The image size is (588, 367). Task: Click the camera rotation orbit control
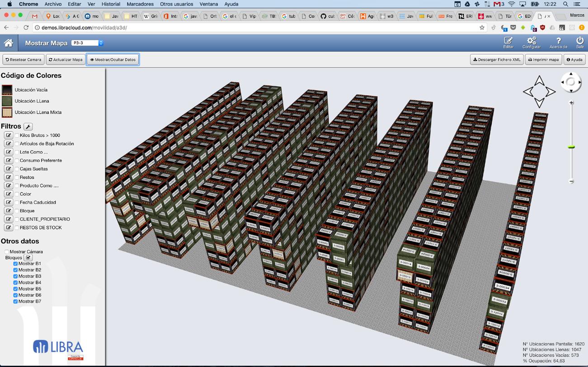pyautogui.click(x=570, y=82)
